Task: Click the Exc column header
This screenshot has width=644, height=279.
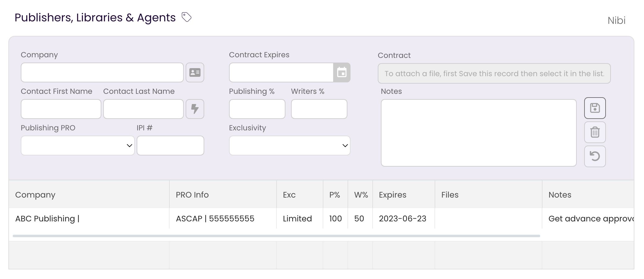Action: point(300,194)
